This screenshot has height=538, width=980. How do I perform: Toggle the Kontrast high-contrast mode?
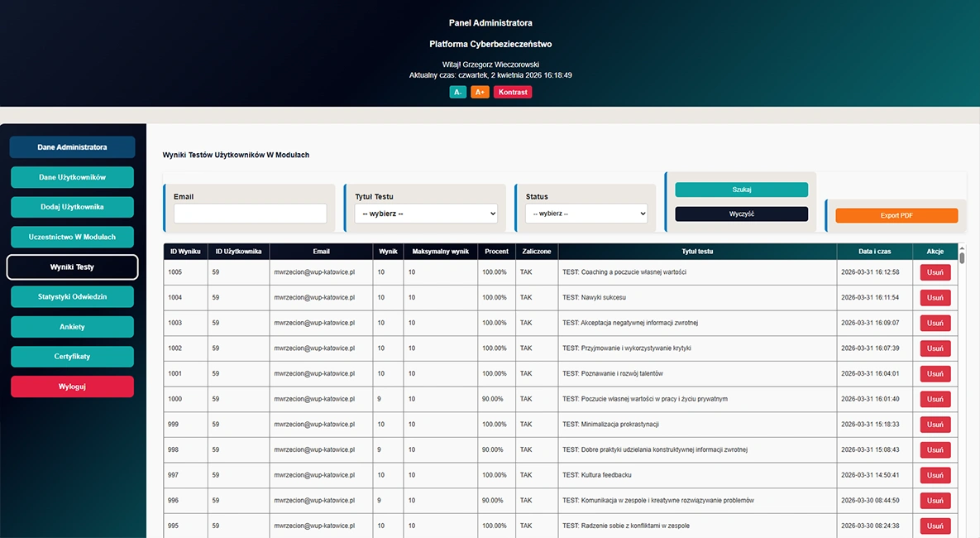tap(513, 92)
